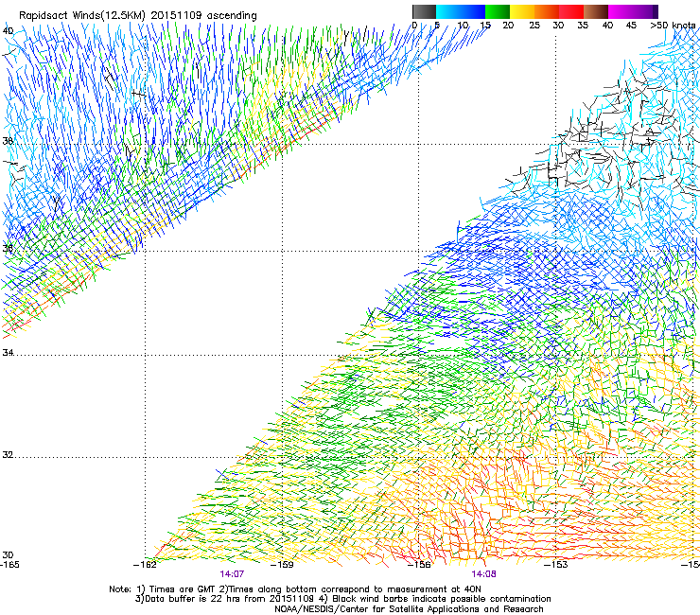Click the Rapidscat Winds title text
Viewport: 700px width, 615px height.
[137, 15]
